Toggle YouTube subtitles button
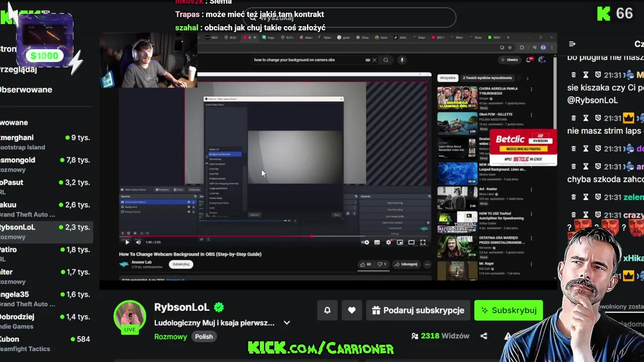The image size is (644, 362). pyautogui.click(x=377, y=242)
